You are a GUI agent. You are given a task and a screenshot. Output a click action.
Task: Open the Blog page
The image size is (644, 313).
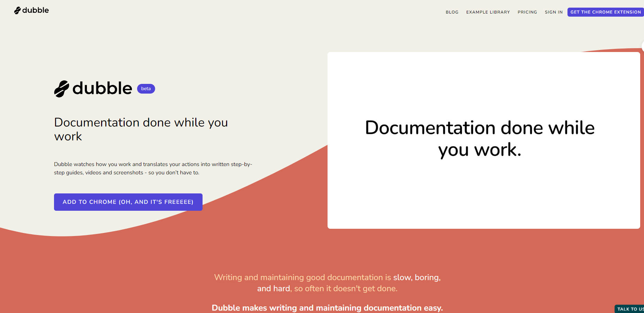coord(452,12)
